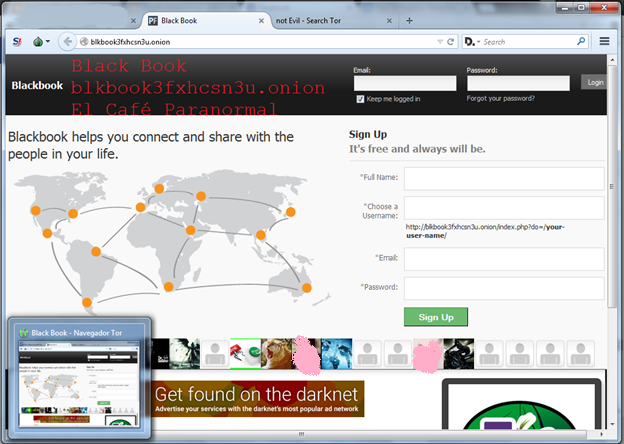Click the Tor onion button icon
This screenshot has height=444, width=624.
click(x=38, y=41)
